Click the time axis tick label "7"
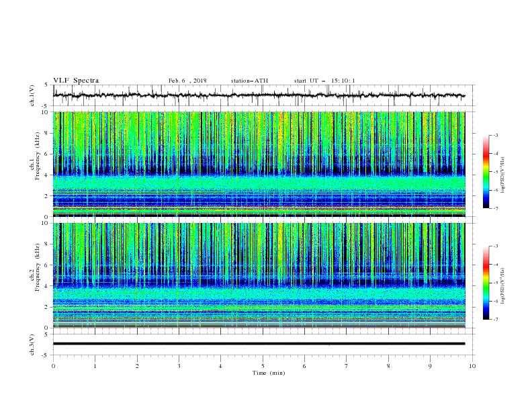This screenshot has height=411, width=532. coord(347,366)
